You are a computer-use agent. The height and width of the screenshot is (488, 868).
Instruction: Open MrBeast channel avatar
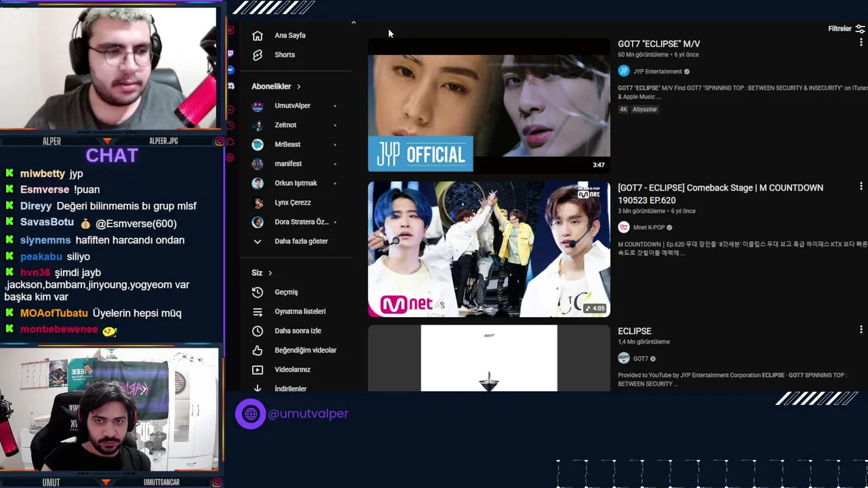(x=257, y=144)
